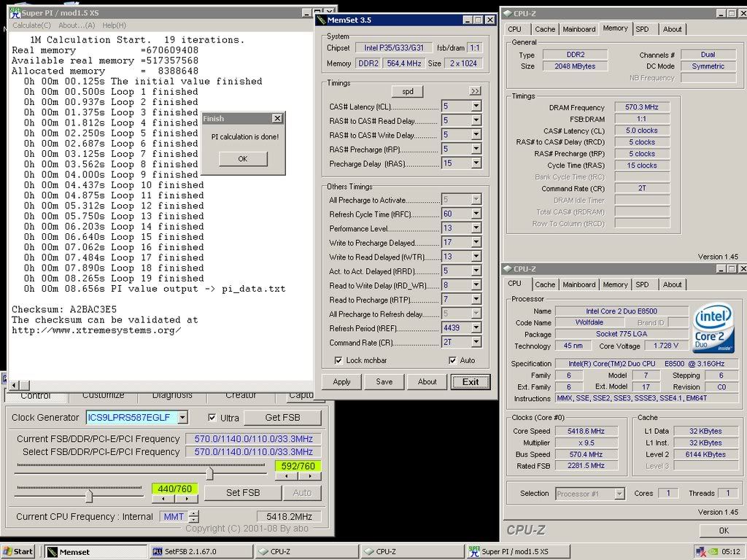Click the MMT spinner arrows in SetFSB
Image resolution: width=747 pixels, height=560 pixels.
click(x=194, y=516)
